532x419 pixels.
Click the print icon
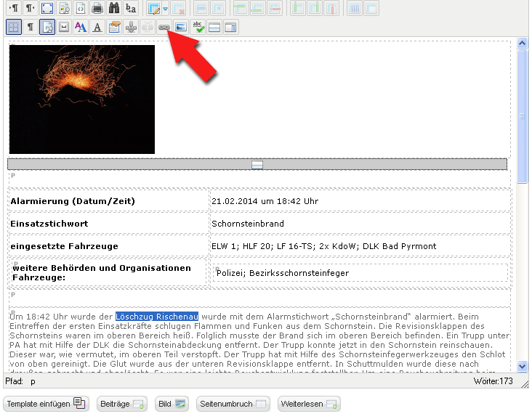point(97,8)
